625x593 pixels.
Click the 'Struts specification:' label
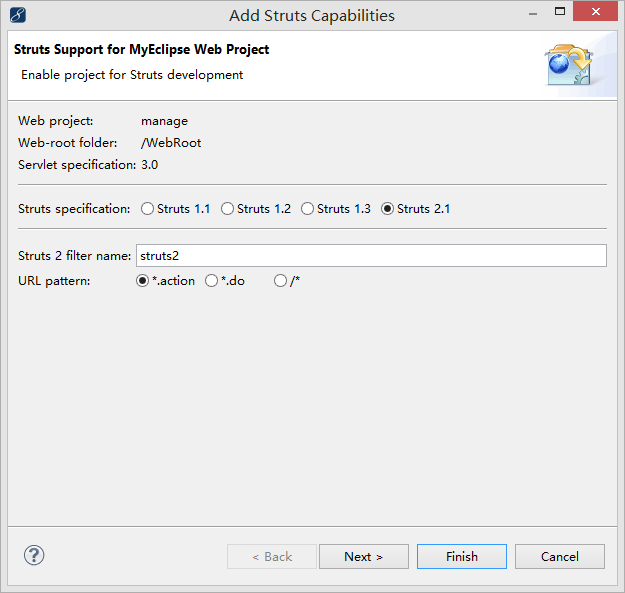[74, 209]
